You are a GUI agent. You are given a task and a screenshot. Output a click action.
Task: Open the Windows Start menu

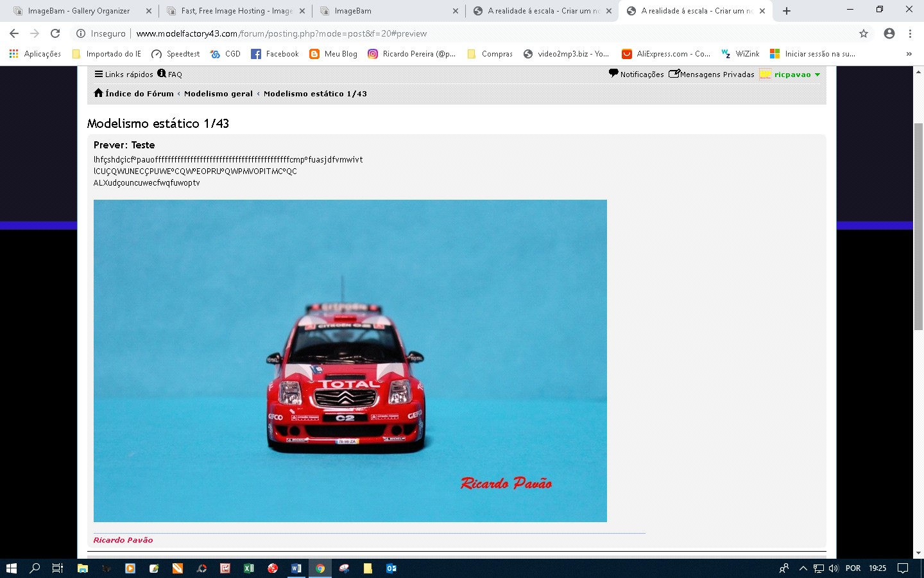click(x=11, y=568)
